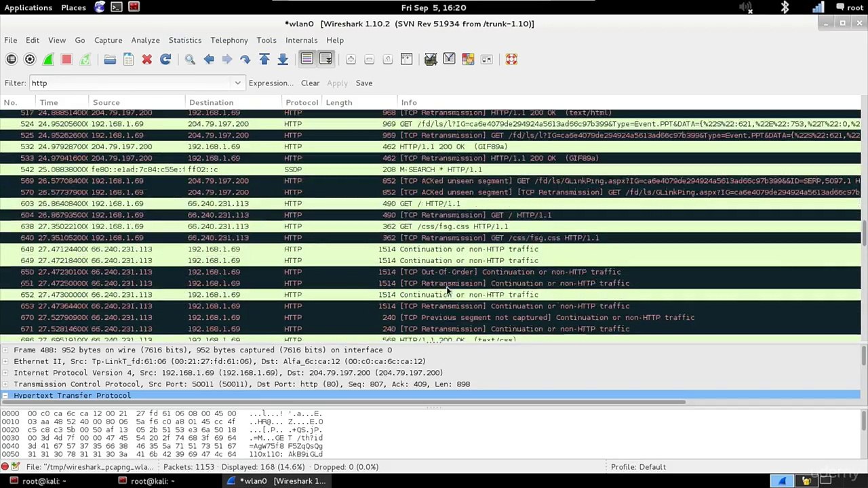Sort by Destination column header

pos(234,102)
